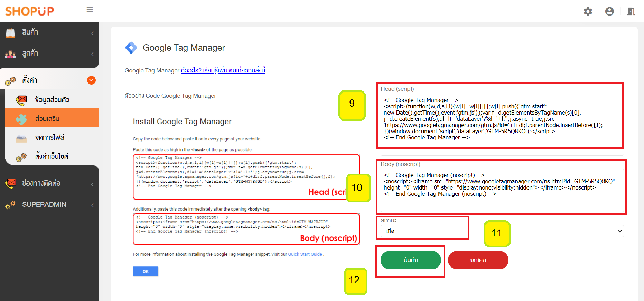Screen dimensions: 644x301
Task: Click the green บันทึก save button
Action: (x=411, y=260)
